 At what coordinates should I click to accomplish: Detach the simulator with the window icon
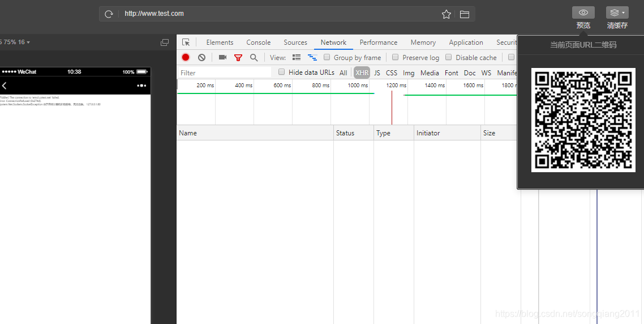165,42
